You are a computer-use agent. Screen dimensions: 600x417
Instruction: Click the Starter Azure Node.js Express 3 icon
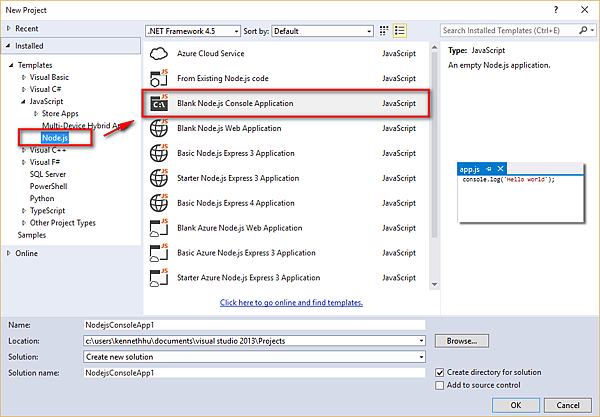(x=159, y=278)
